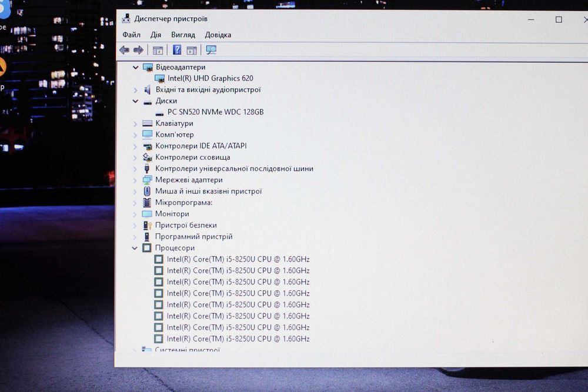Screen dimensions: 588x392
Task: Select the Клавіатури keyboard icon
Action: 148,123
